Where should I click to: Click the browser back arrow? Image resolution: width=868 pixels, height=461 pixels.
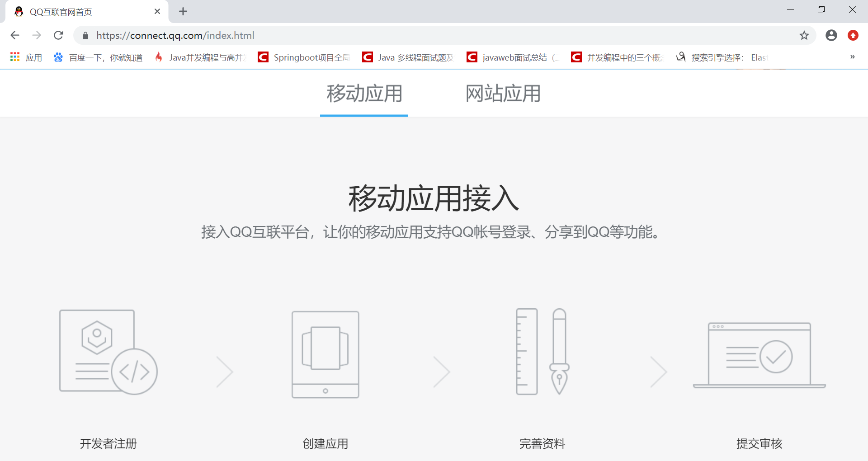(15, 35)
